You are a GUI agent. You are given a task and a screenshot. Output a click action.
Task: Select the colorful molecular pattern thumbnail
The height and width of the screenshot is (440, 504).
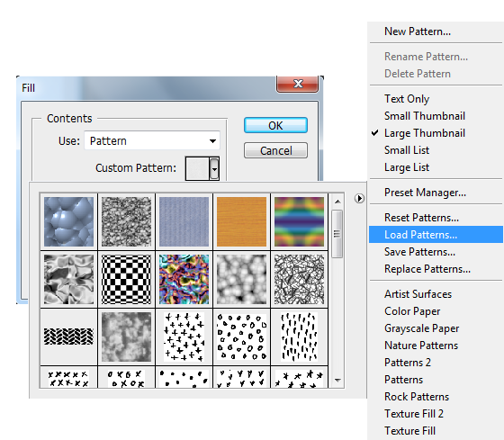click(184, 279)
